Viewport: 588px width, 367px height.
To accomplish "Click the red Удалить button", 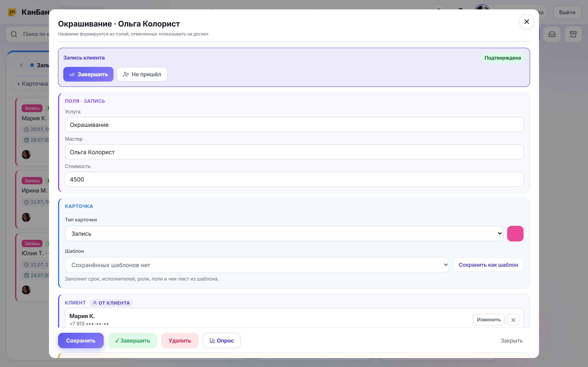I will (180, 340).
